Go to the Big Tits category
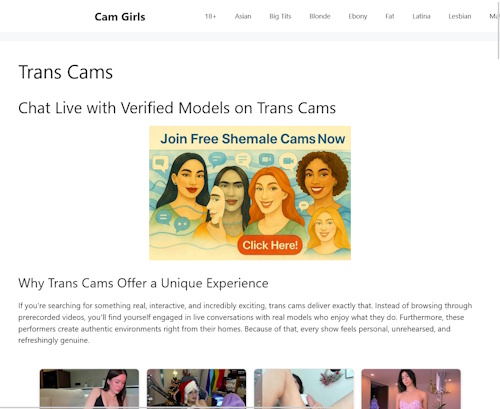Image resolution: width=500 pixels, height=409 pixels. tap(280, 16)
